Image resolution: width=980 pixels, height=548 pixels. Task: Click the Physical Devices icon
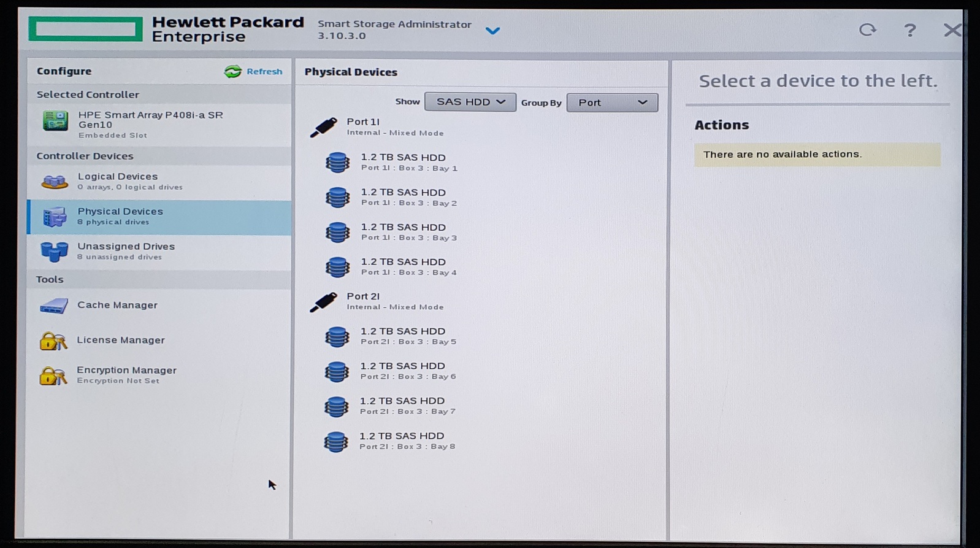[54, 217]
